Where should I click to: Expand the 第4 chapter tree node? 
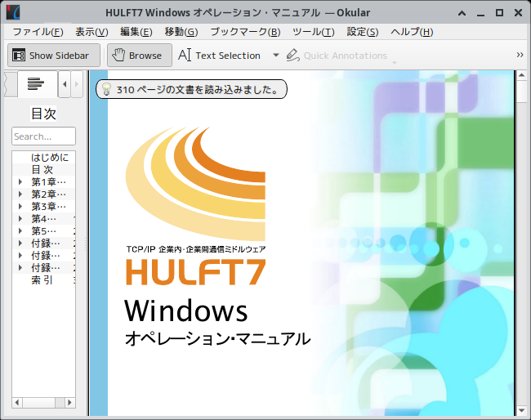pos(20,218)
